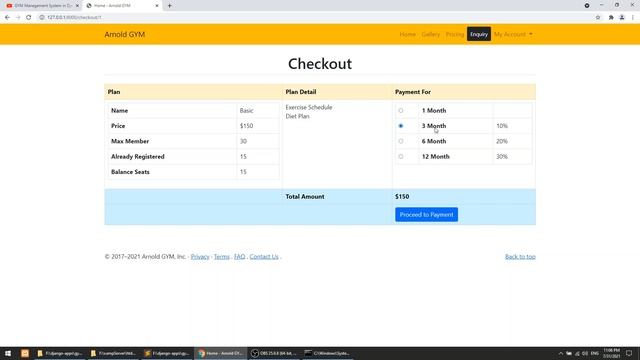Open site information icon in address bar

point(42,17)
